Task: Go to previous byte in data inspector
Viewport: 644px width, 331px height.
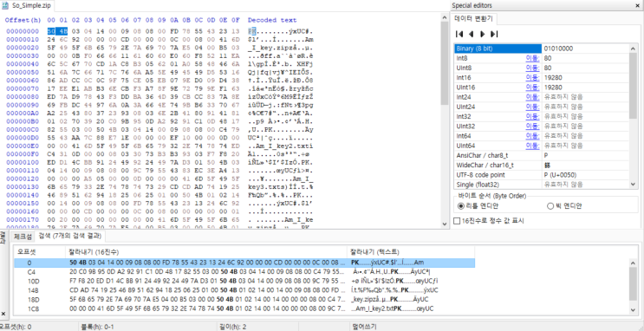Action: point(472,34)
